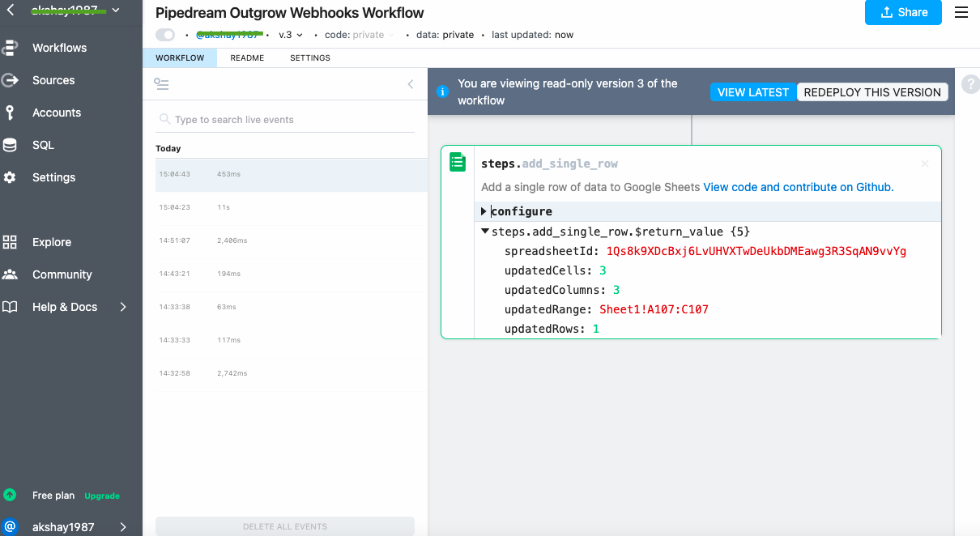This screenshot has width=980, height=536.
Task: Click the workflow owner username link
Action: (x=229, y=35)
